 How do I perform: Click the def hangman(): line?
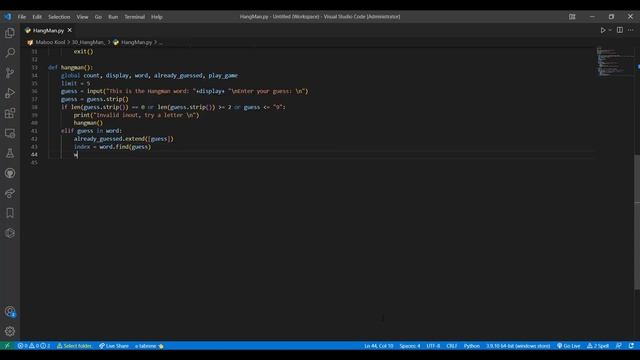coord(71,67)
